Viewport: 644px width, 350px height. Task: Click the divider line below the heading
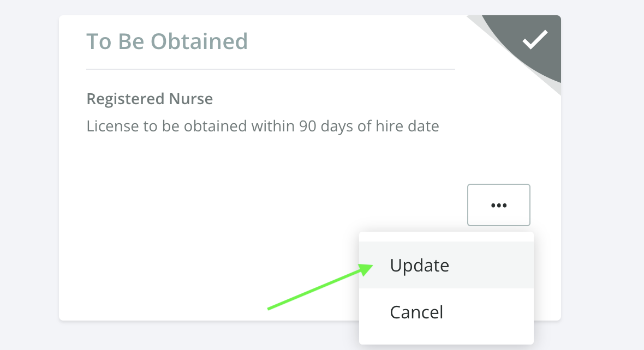[x=271, y=69]
